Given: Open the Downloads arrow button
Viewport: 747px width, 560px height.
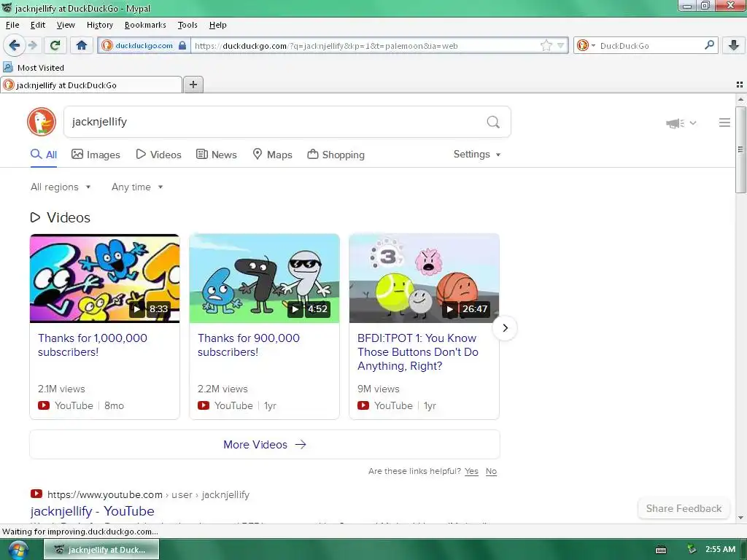Looking at the screenshot, I should [x=734, y=45].
